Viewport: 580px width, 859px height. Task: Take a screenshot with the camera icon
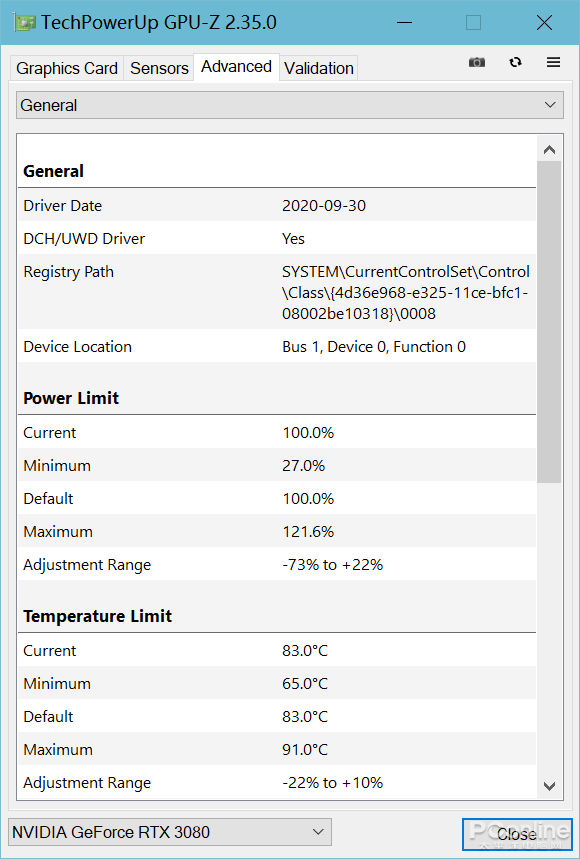click(477, 62)
